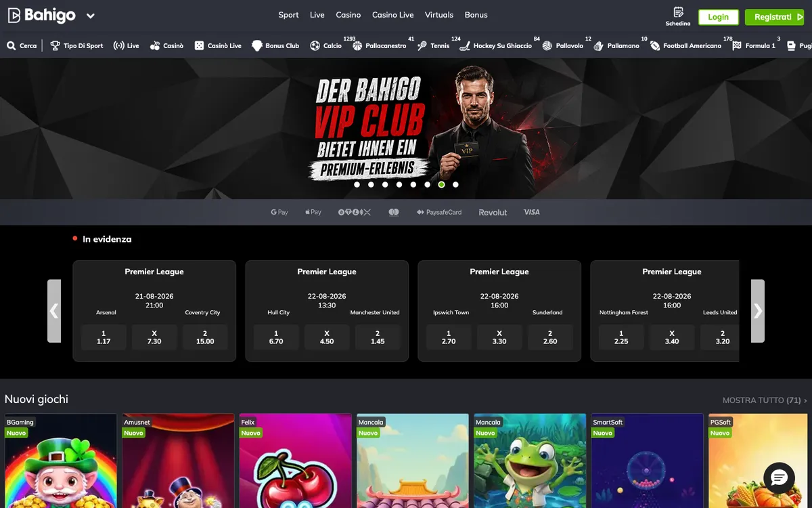The image size is (812, 508).
Task: Click the Login button
Action: 719,17
